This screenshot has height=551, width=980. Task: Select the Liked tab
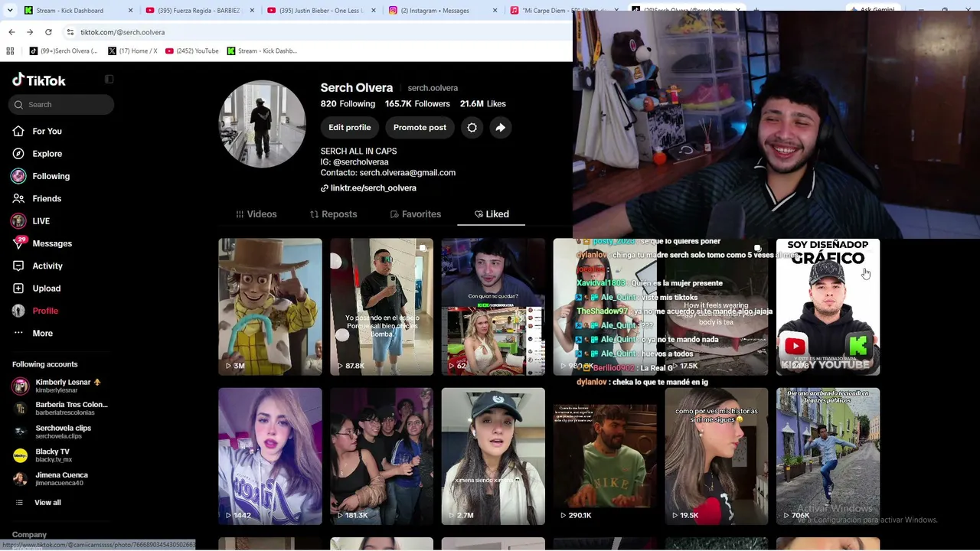[492, 214]
